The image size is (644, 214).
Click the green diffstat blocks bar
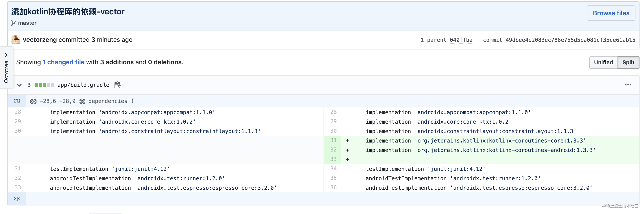(44, 85)
